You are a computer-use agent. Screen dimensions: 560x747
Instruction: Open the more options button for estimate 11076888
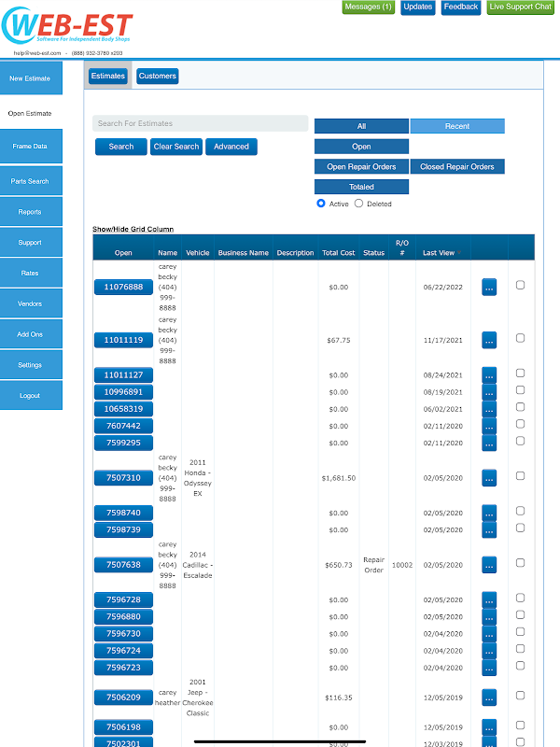(x=489, y=288)
